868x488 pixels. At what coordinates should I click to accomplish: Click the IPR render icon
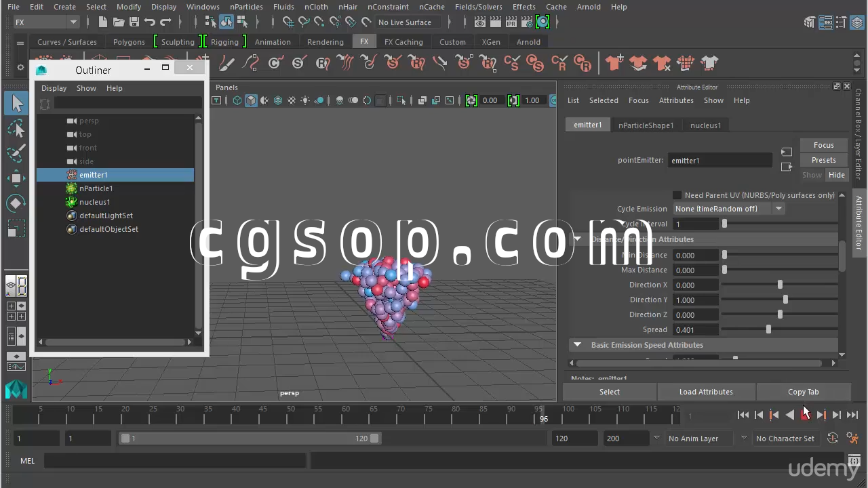point(511,22)
